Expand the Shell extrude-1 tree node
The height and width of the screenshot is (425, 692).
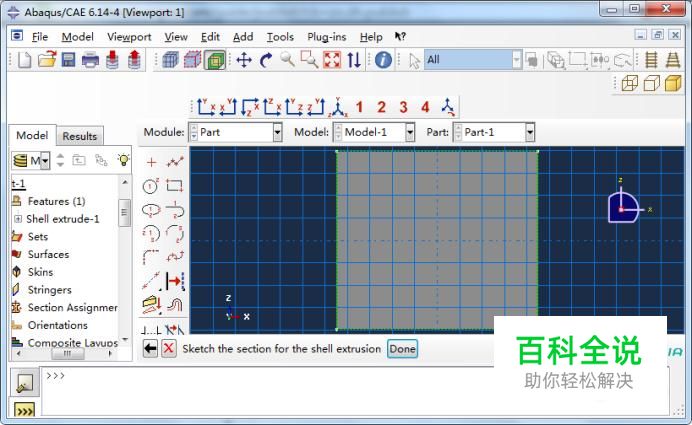[18, 219]
